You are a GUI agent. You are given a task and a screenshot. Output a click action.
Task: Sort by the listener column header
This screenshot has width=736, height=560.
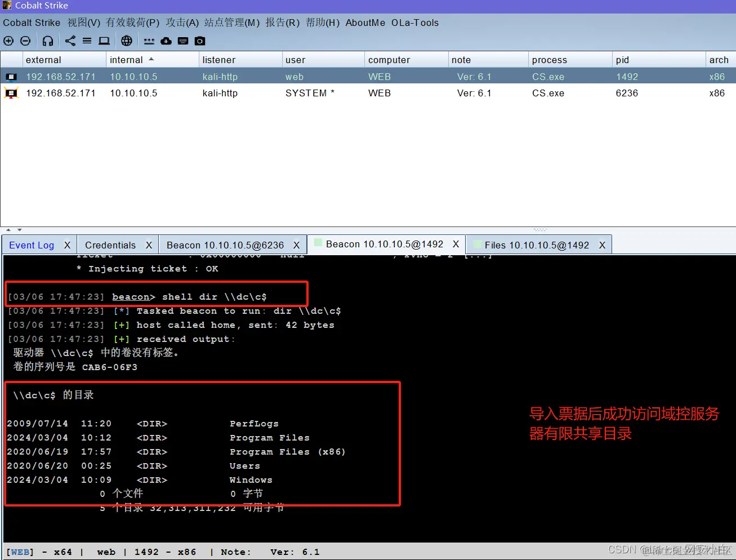click(x=240, y=60)
